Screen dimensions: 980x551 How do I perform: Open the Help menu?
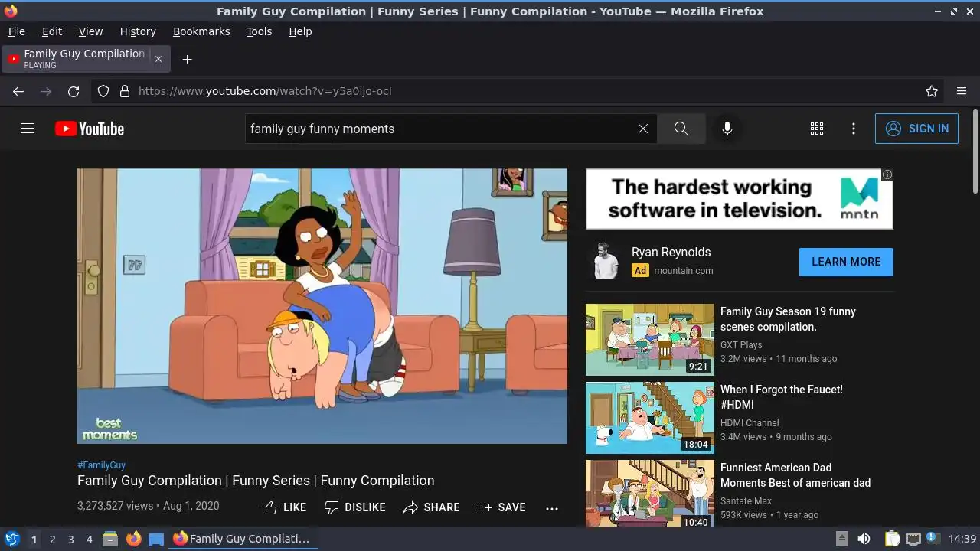300,31
